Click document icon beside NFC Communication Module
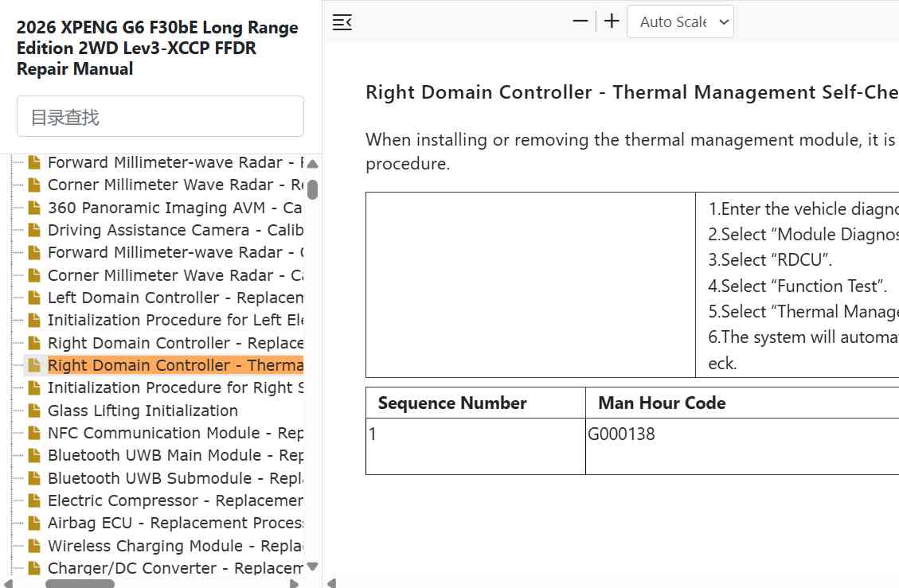 (x=34, y=434)
